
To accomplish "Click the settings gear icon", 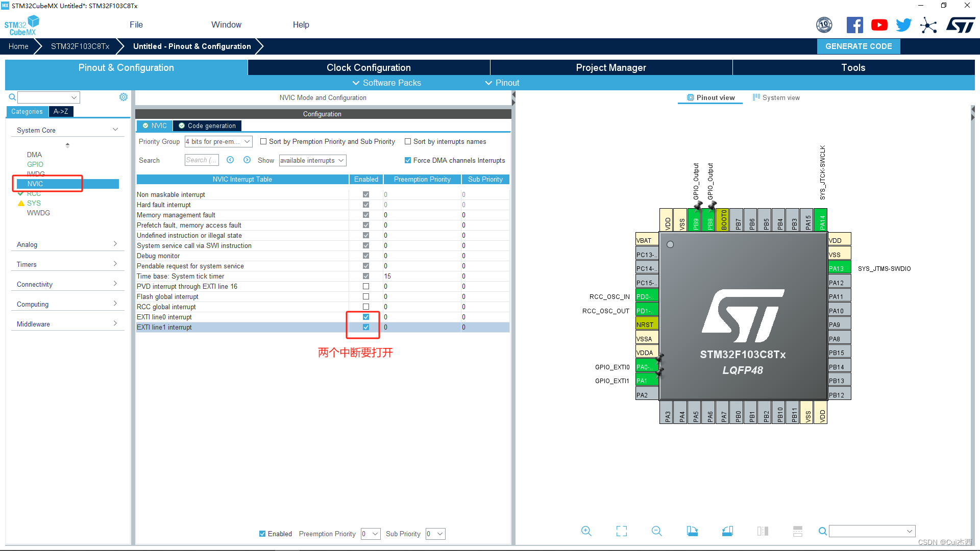I will coord(123,97).
